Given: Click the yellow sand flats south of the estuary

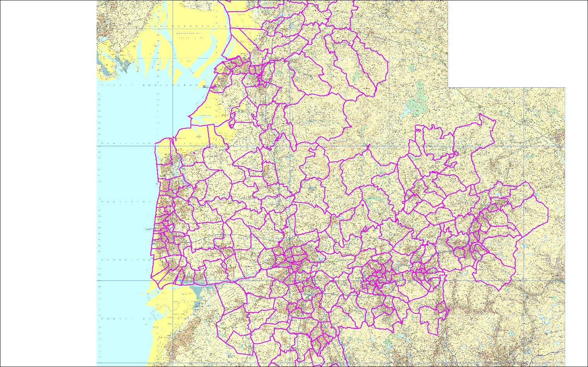Looking at the screenshot, I should point(163,310).
